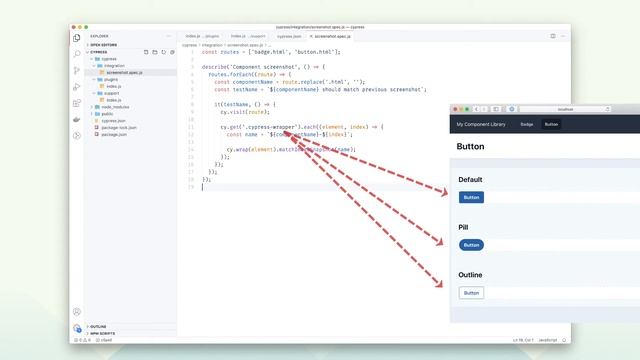Click the notifications bell in status bar
The image size is (640, 360).
pyautogui.click(x=564, y=340)
